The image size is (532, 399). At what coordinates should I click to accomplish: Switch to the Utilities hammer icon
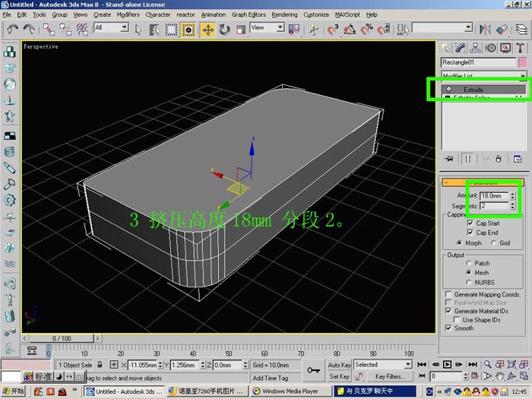pyautogui.click(x=521, y=48)
